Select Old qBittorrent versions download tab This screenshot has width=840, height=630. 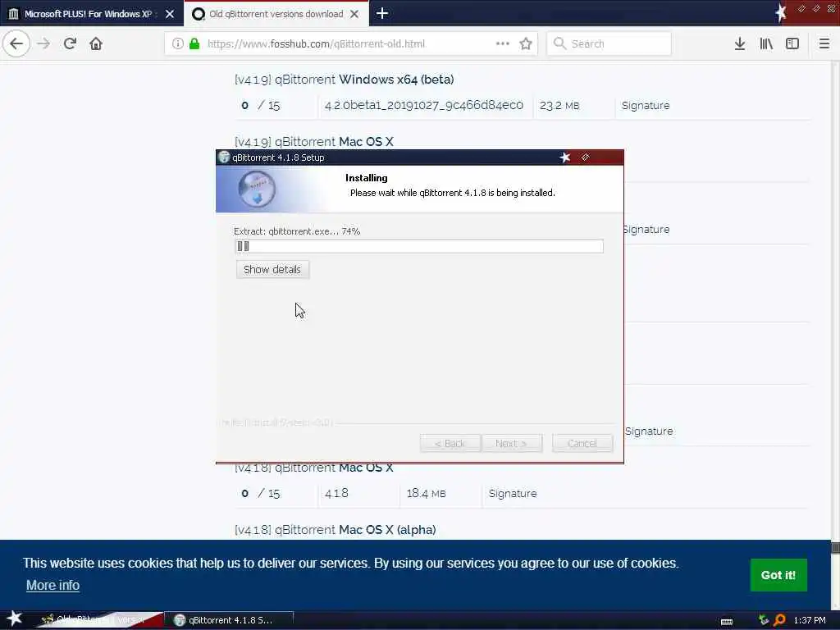[x=276, y=14]
